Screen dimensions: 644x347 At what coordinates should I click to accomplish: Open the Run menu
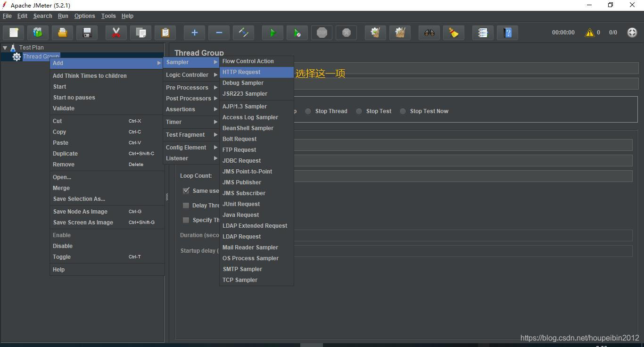tap(63, 16)
